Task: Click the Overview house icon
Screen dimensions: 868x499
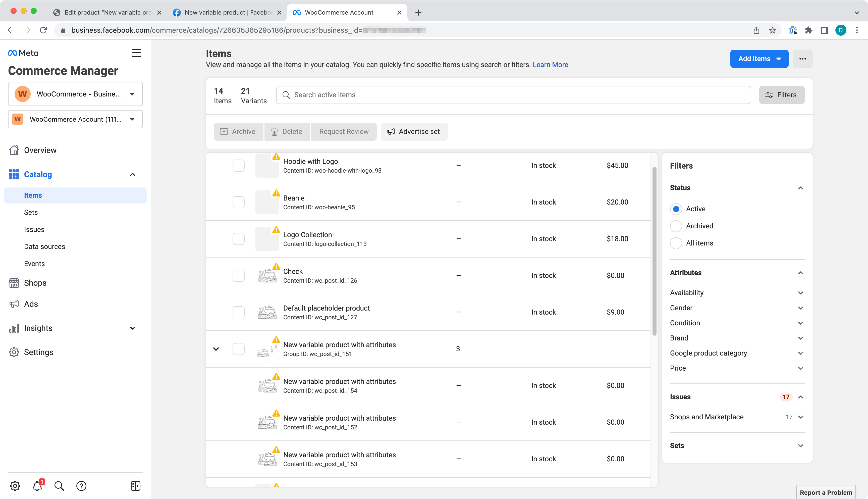Action: [14, 150]
